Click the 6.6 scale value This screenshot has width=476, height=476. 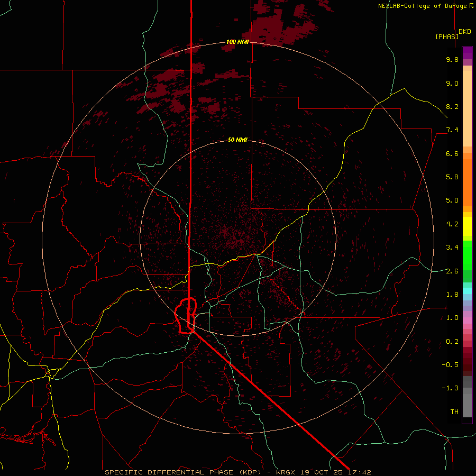(x=452, y=153)
